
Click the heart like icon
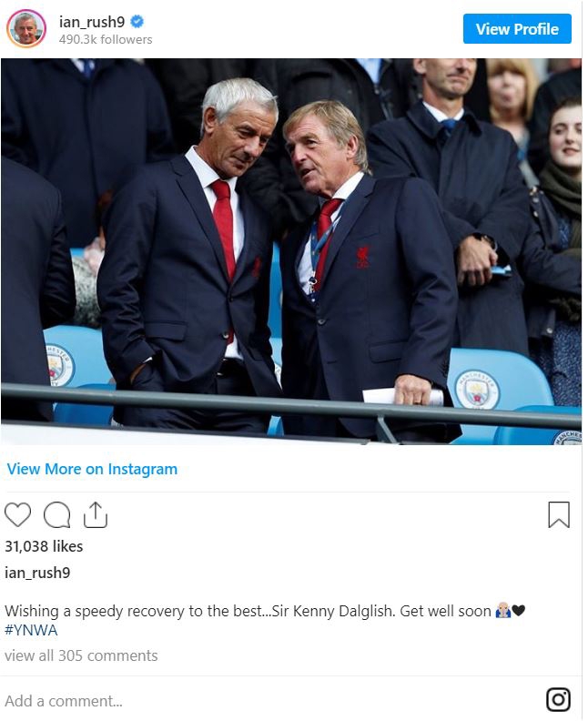pos(17,514)
